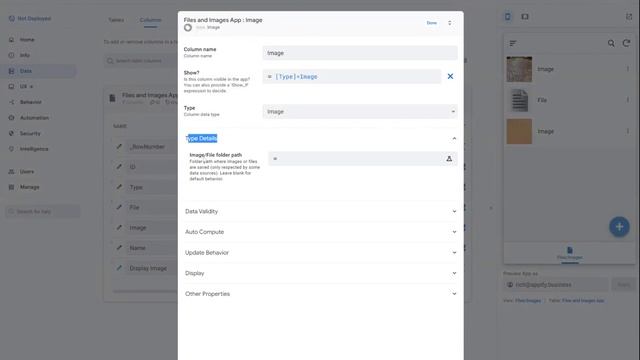Open the stone-textured Image thumbnail

(519, 69)
